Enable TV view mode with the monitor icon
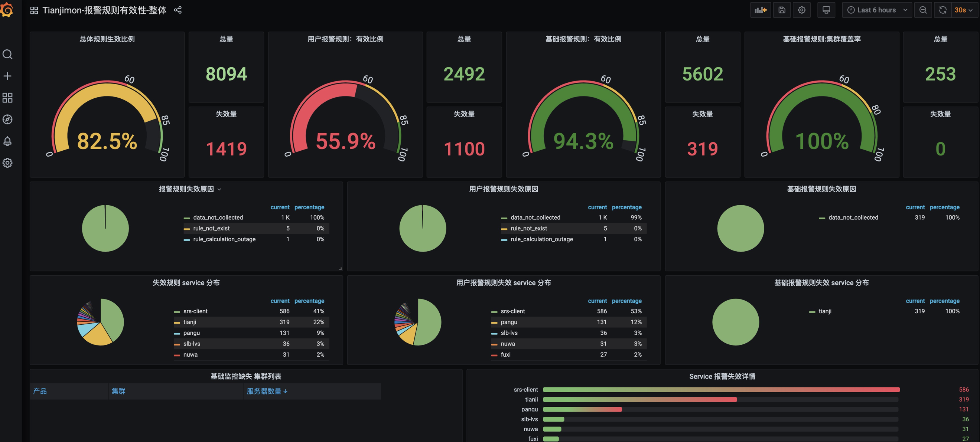 click(826, 10)
